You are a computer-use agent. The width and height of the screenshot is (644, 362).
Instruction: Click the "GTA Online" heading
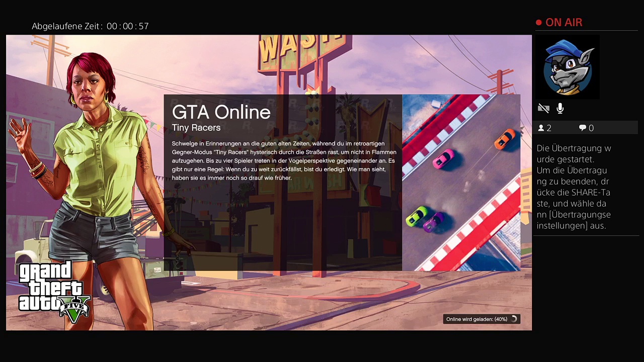[x=221, y=112]
